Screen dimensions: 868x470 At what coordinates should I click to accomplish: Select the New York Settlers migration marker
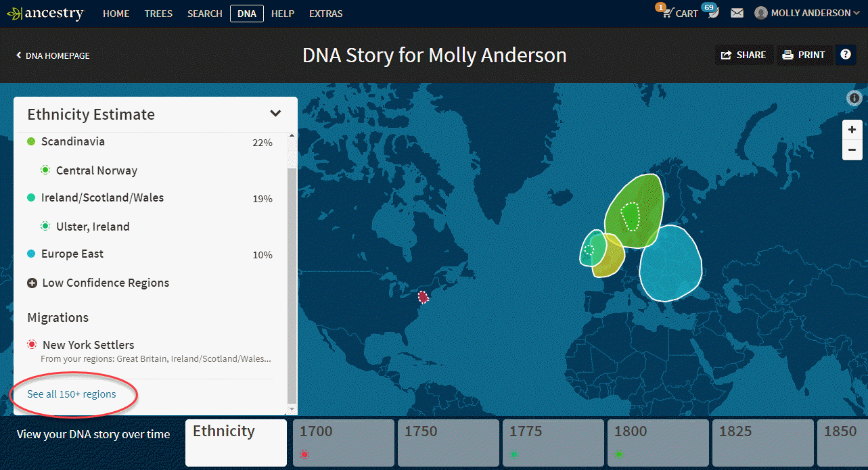(30, 344)
